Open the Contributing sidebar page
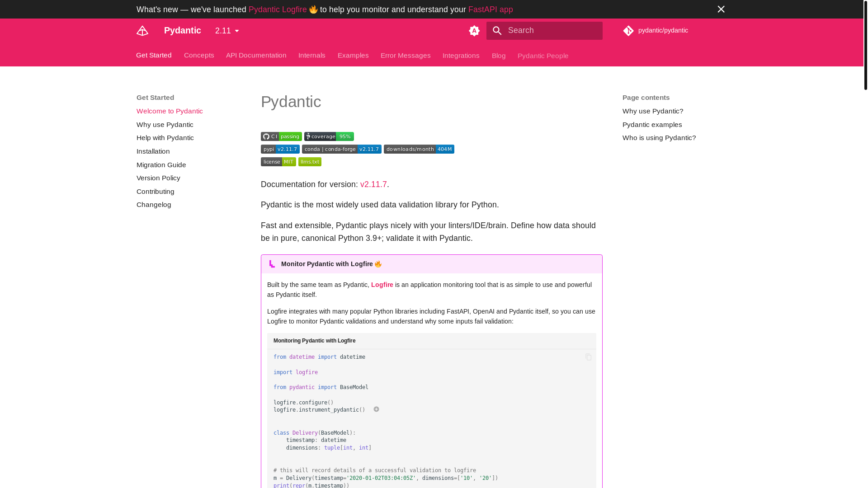868x488 pixels. [x=155, y=192]
